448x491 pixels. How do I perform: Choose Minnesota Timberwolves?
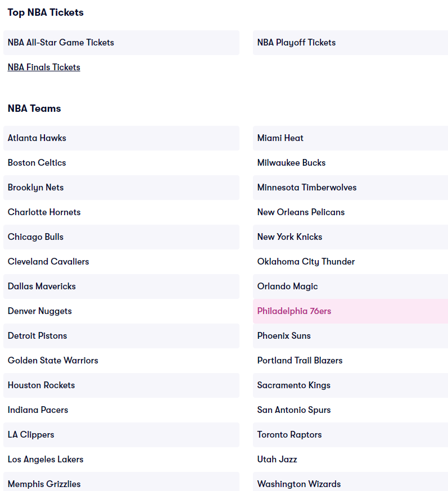point(350,188)
